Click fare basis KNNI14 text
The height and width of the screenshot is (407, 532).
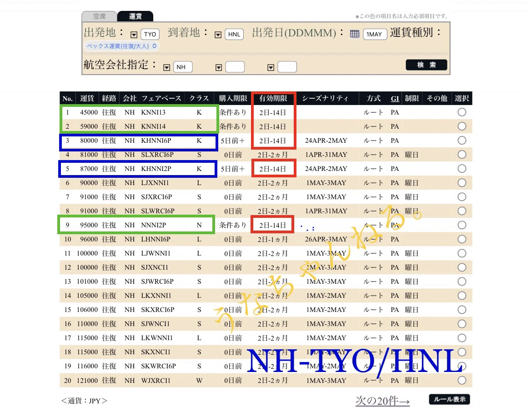[x=153, y=126]
